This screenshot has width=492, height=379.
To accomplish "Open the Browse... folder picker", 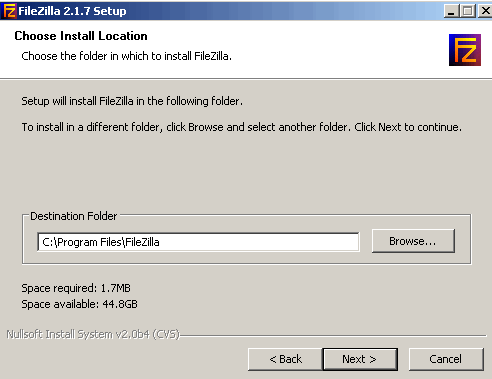I will [413, 241].
